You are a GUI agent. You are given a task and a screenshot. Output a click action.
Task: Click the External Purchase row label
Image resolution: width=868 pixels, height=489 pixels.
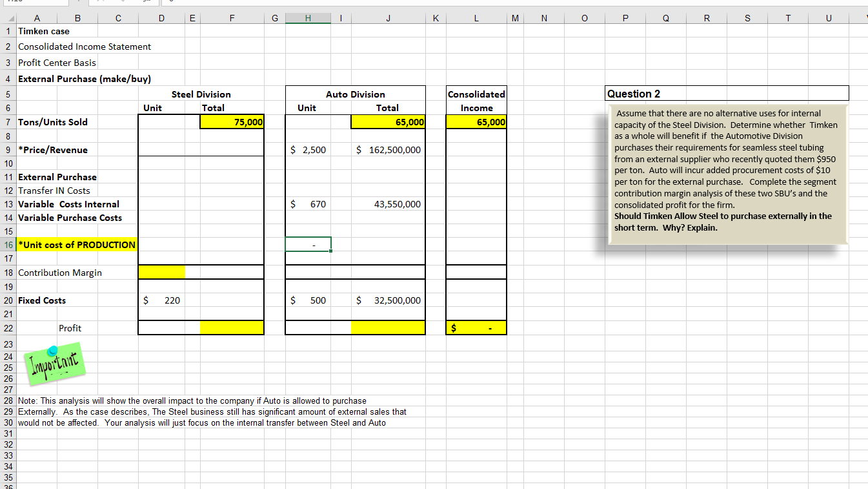pyautogui.click(x=57, y=177)
